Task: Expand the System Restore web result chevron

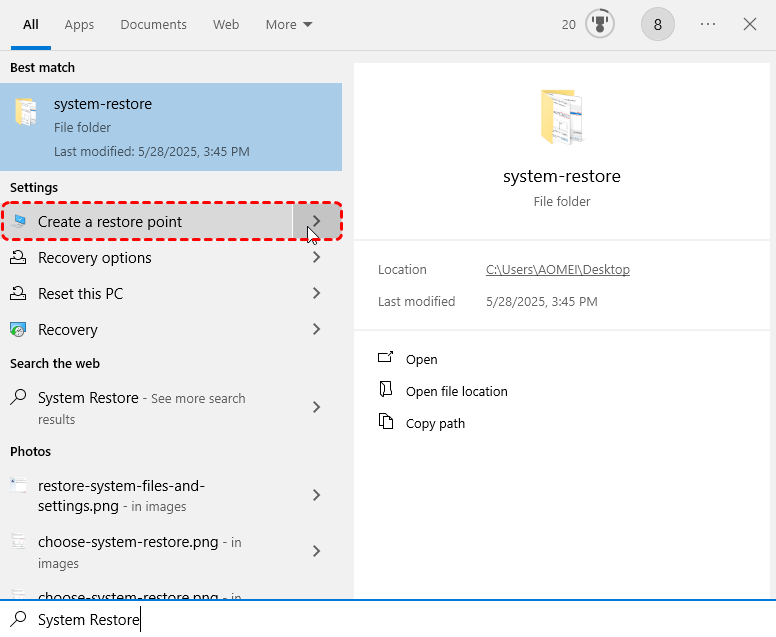Action: click(317, 407)
